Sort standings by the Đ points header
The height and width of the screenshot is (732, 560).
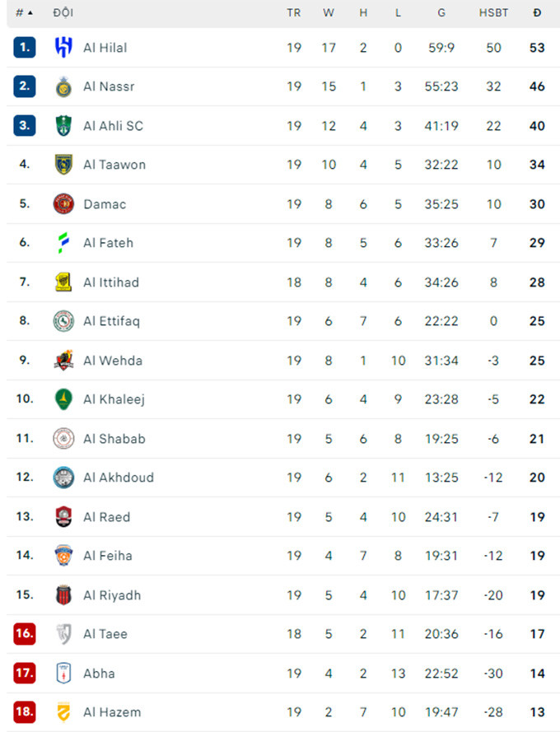pyautogui.click(x=537, y=13)
